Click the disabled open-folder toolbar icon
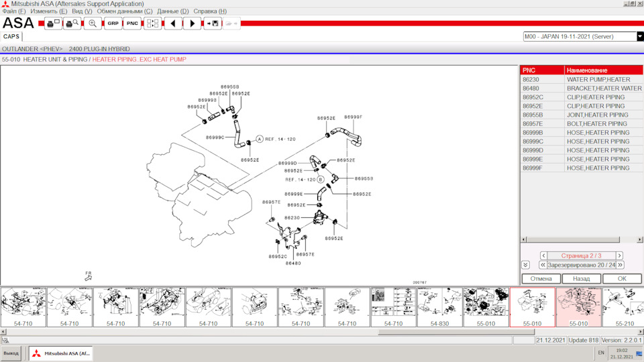The height and width of the screenshot is (362, 644). tap(231, 23)
